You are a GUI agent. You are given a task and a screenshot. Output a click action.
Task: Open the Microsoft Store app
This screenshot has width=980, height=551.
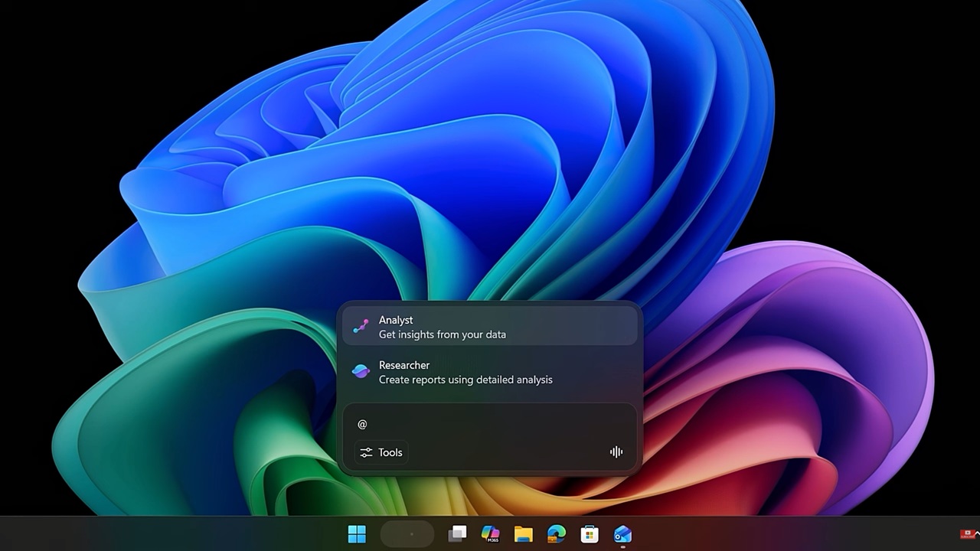(588, 533)
